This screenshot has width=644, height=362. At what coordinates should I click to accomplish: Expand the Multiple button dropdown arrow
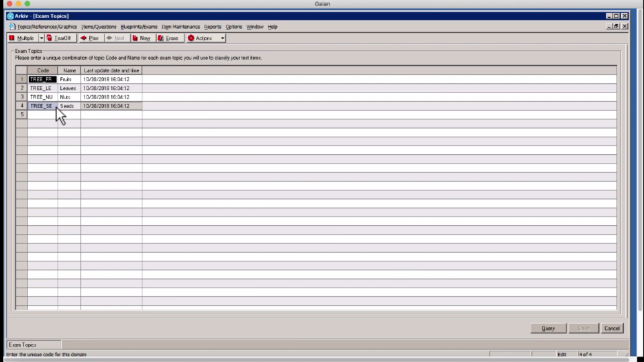point(41,38)
